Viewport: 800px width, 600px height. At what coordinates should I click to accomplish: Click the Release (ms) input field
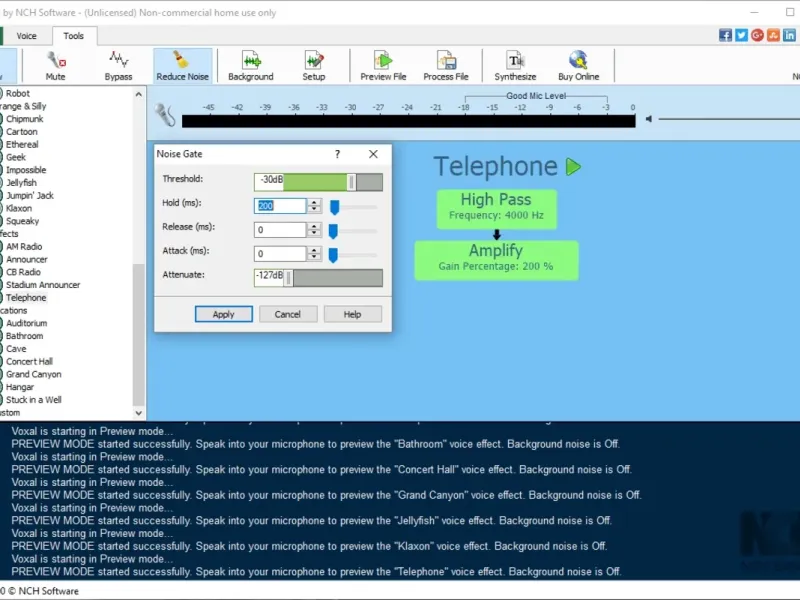click(x=280, y=230)
